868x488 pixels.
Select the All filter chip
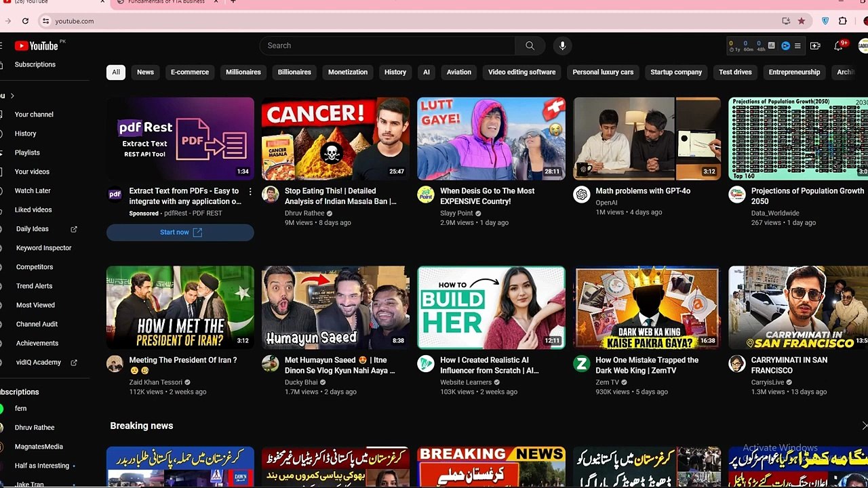pos(116,72)
